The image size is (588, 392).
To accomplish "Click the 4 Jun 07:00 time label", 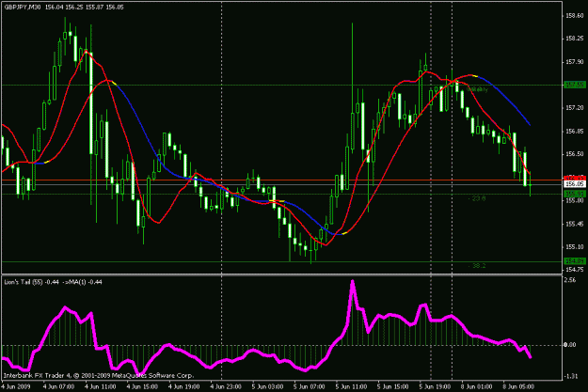I will click(x=58, y=386).
